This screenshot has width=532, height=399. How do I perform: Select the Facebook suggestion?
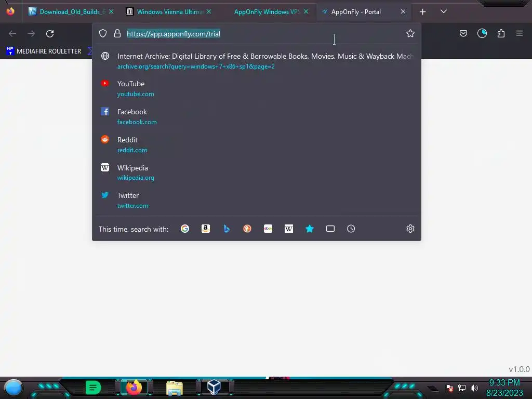(x=257, y=117)
